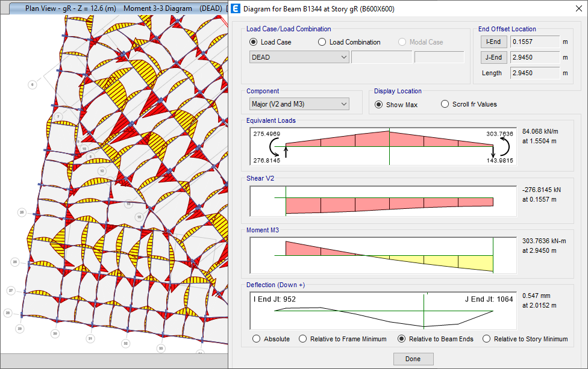588x369 pixels.
Task: Click the J-End offset button
Action: (x=493, y=58)
